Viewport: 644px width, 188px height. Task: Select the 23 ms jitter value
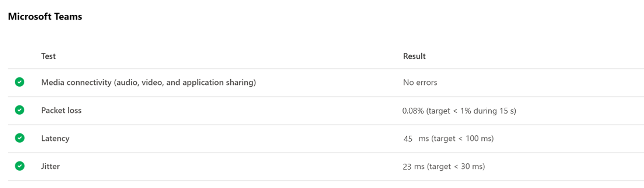tap(413, 166)
